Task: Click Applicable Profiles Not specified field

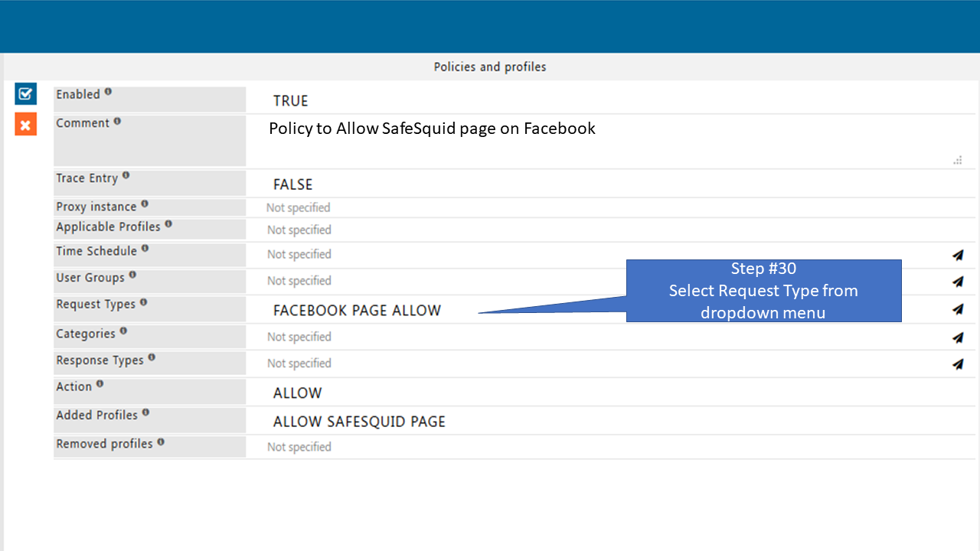Action: [x=299, y=230]
